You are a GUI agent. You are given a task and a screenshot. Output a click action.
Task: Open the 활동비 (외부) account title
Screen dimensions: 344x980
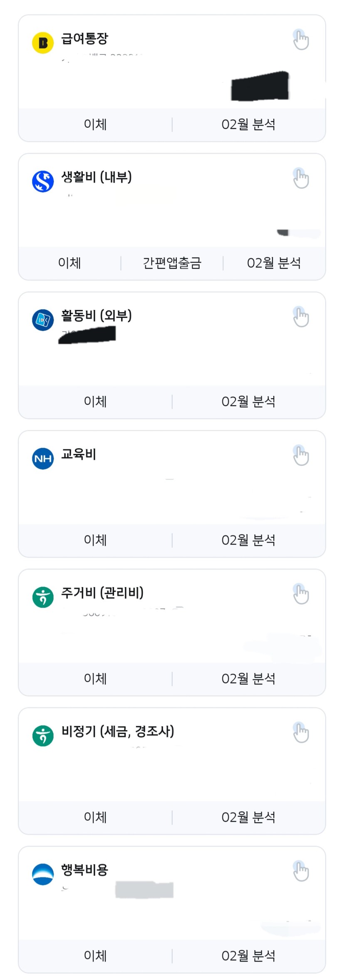pyautogui.click(x=97, y=316)
